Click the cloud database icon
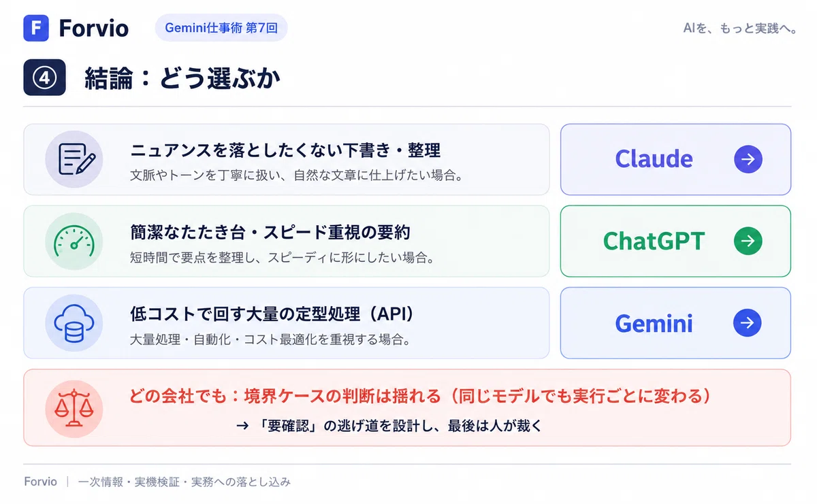 (x=74, y=322)
